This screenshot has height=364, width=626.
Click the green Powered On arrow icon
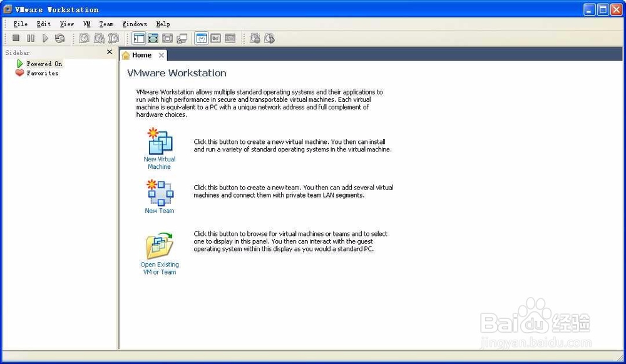click(x=19, y=63)
